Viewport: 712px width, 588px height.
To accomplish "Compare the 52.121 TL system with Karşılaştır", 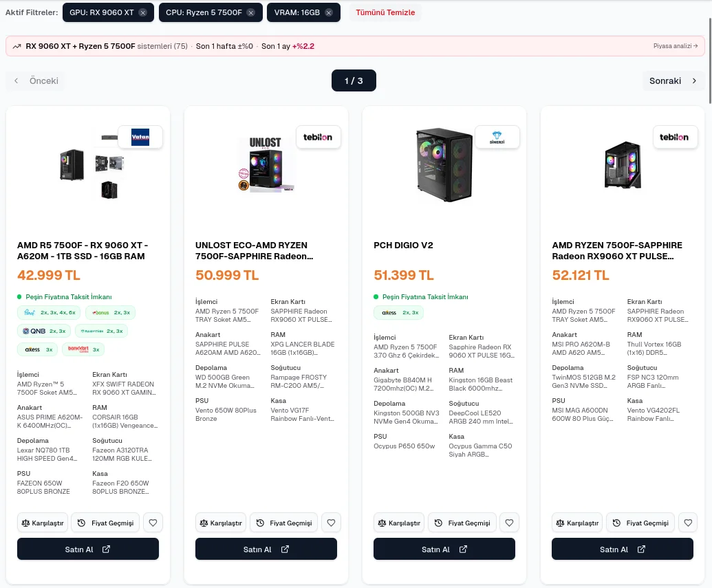I will click(x=577, y=523).
